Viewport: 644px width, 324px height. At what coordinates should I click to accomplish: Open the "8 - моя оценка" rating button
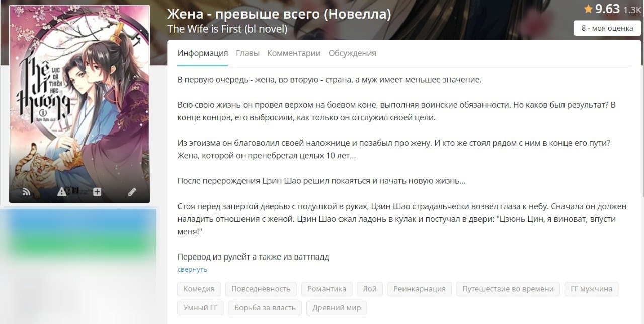click(607, 28)
